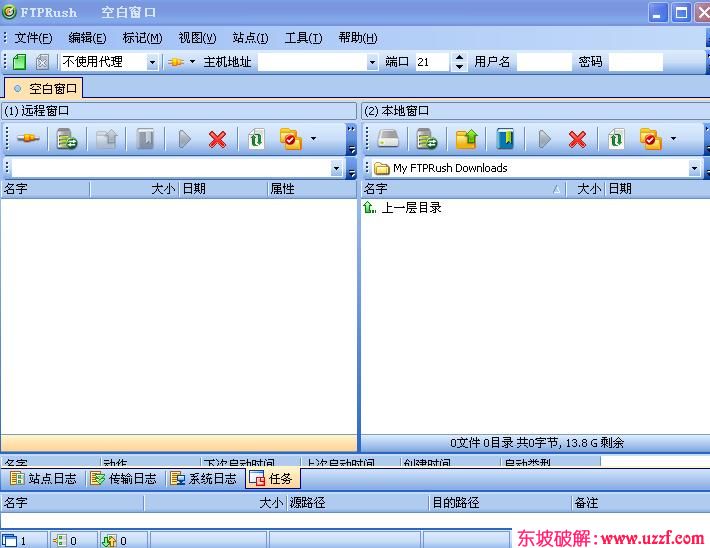Screen dimensions: 710x548
Task: Click the refresh icon in remote pane
Action: point(256,139)
